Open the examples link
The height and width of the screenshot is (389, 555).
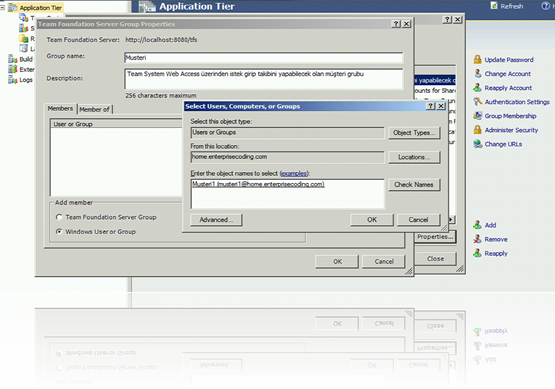(294, 173)
